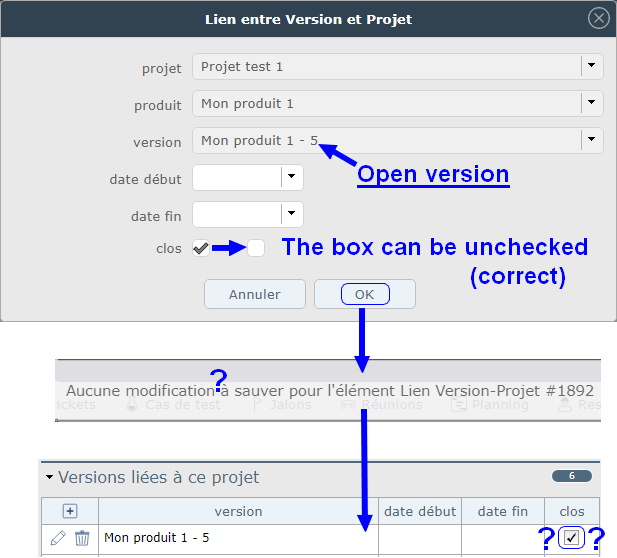Screen dimensions: 617x558
Task: Confirm with the OK button
Action: (365, 294)
